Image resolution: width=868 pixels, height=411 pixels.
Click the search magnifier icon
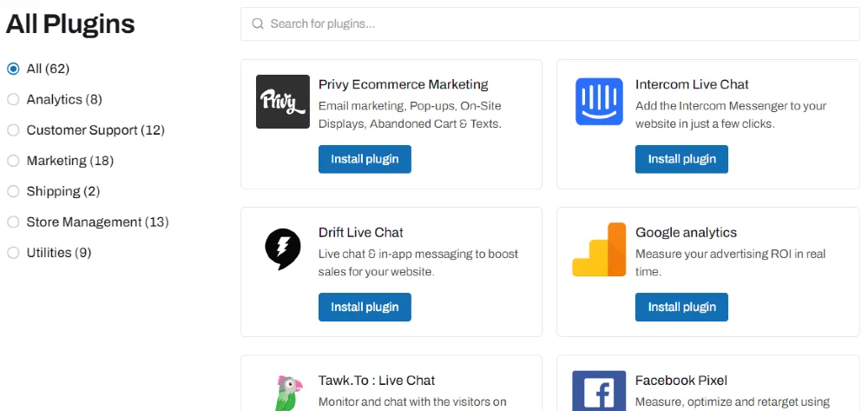[258, 24]
